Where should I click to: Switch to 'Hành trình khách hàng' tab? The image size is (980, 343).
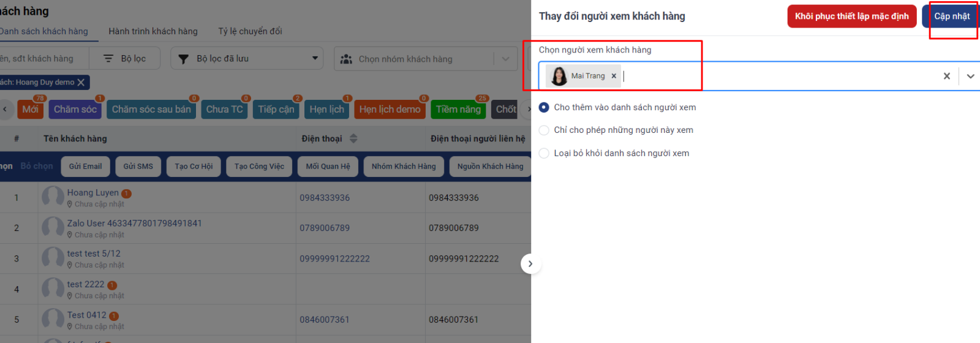pyautogui.click(x=153, y=31)
